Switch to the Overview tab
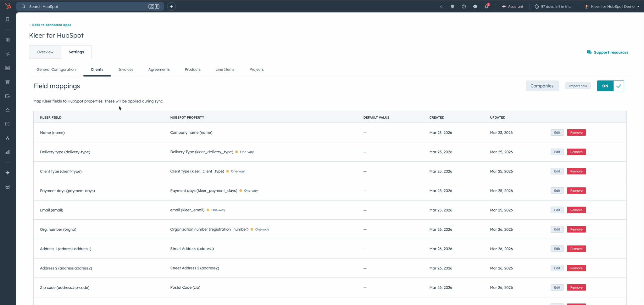 tap(45, 52)
